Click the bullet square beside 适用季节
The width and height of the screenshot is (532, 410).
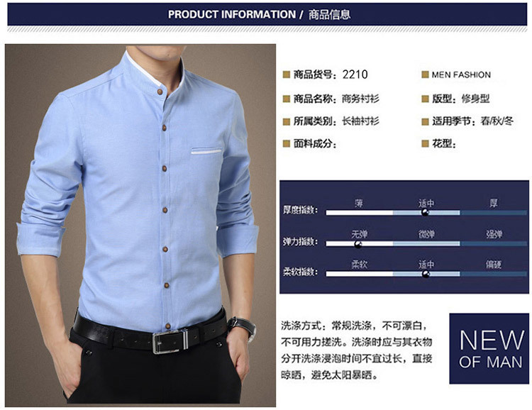(425, 121)
